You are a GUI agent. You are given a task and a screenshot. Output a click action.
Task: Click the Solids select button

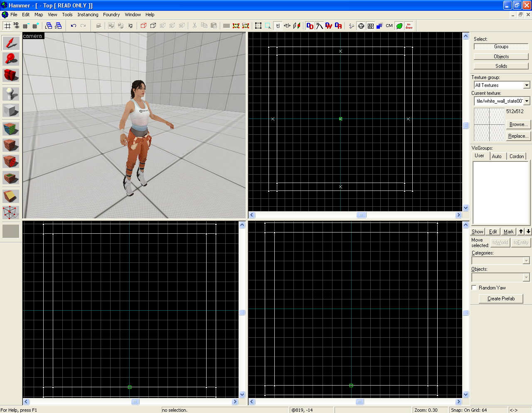501,66
